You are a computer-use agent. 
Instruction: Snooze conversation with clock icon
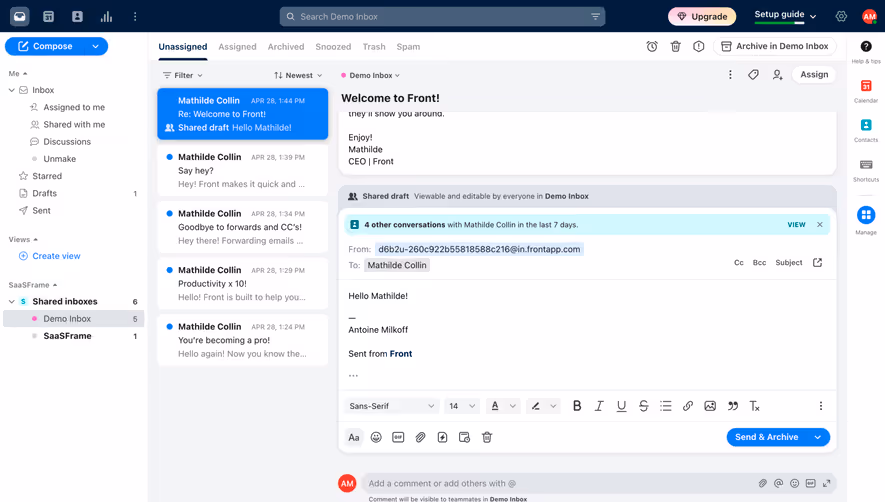click(652, 46)
